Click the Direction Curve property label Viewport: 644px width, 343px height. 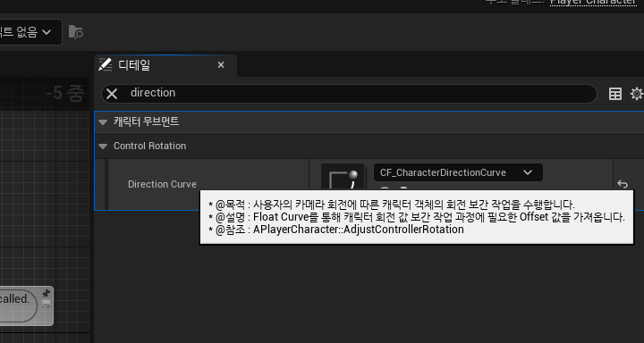click(x=162, y=184)
